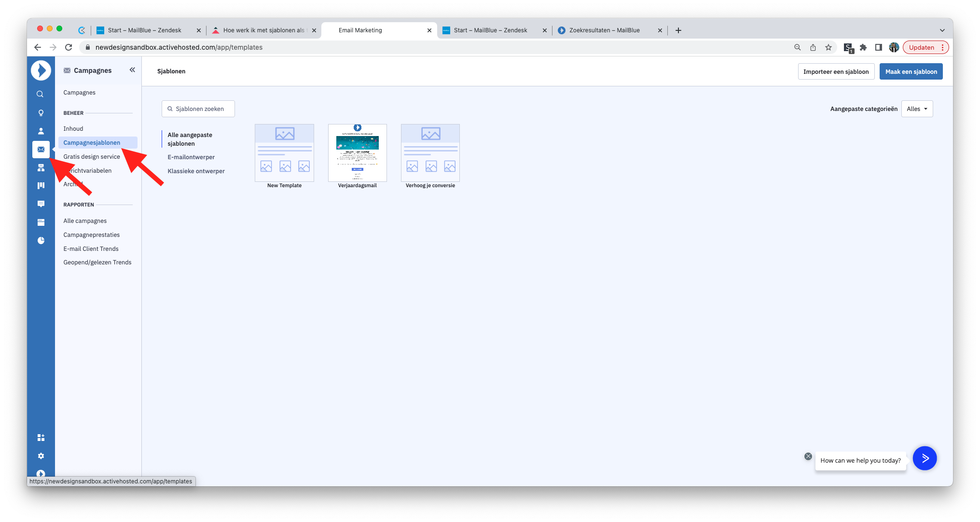Open the lightbulb ideas icon in sidebar
Screen dimensions: 980x522
tap(41, 112)
